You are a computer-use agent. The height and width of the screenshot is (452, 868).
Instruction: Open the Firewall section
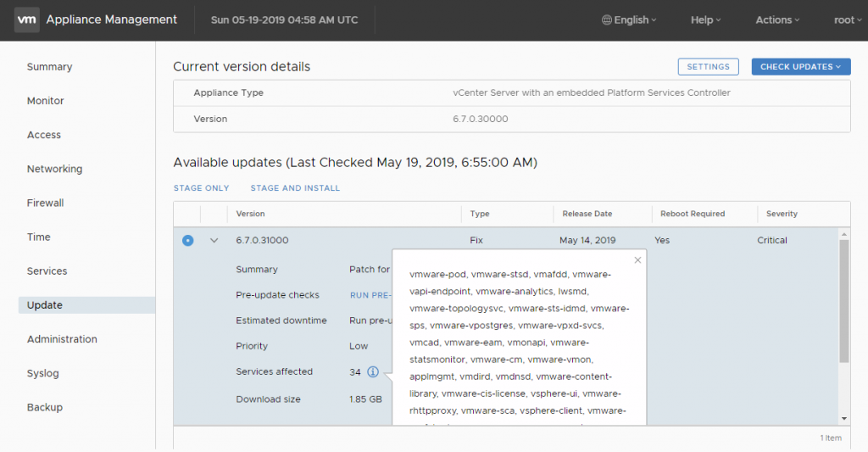coord(46,203)
